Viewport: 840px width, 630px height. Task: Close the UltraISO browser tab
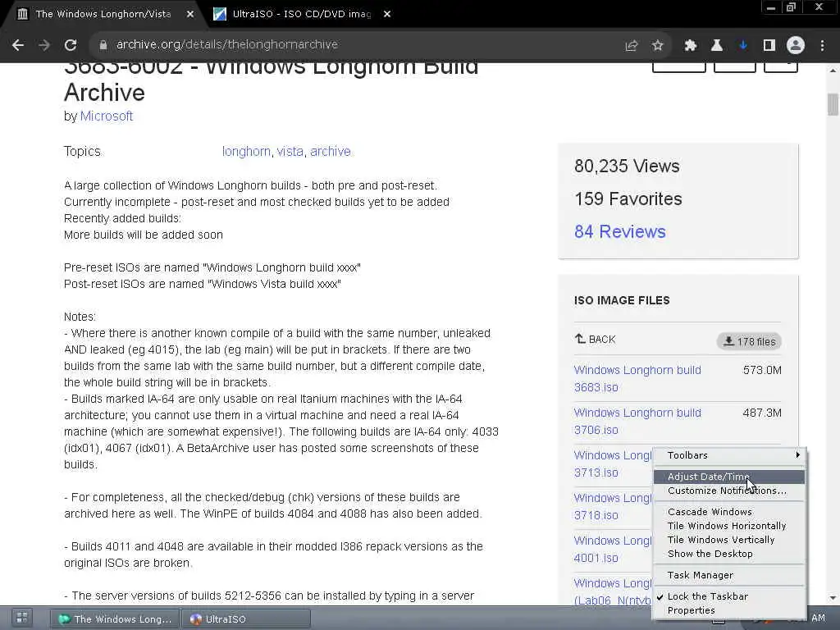[387, 14]
